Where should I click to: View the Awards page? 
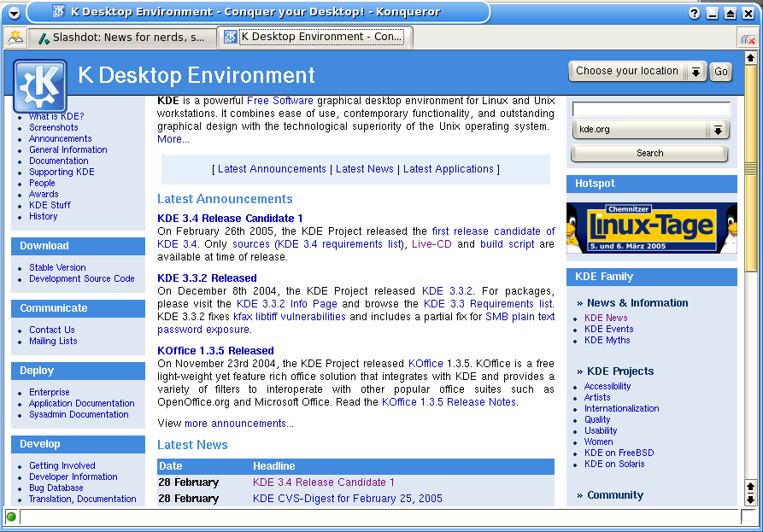click(44, 194)
